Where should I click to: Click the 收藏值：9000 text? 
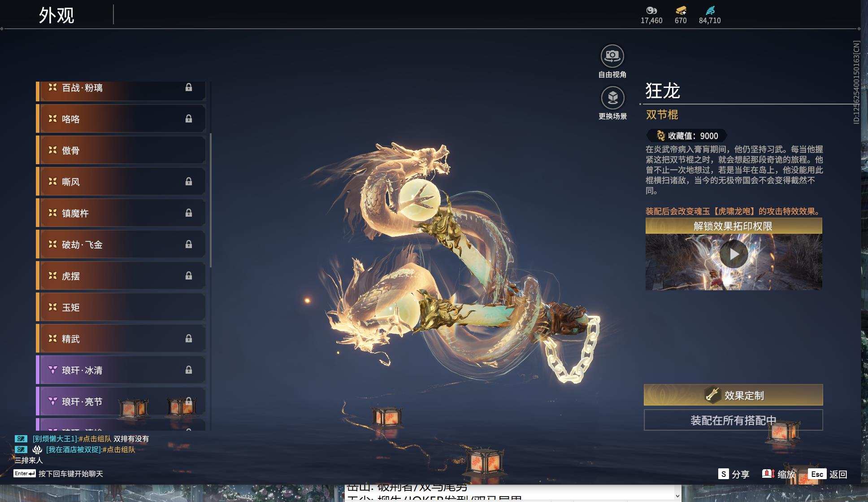[693, 135]
